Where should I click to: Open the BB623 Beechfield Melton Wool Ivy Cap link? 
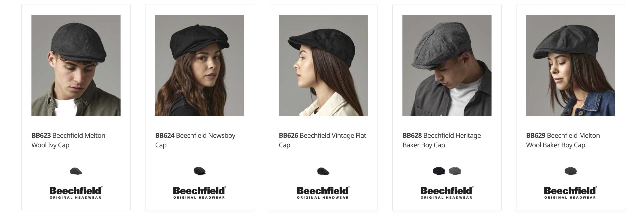point(68,140)
